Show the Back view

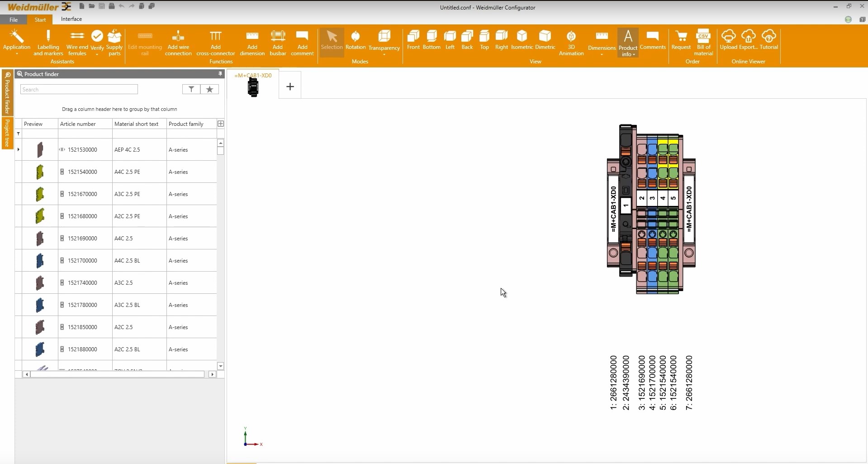tap(467, 40)
